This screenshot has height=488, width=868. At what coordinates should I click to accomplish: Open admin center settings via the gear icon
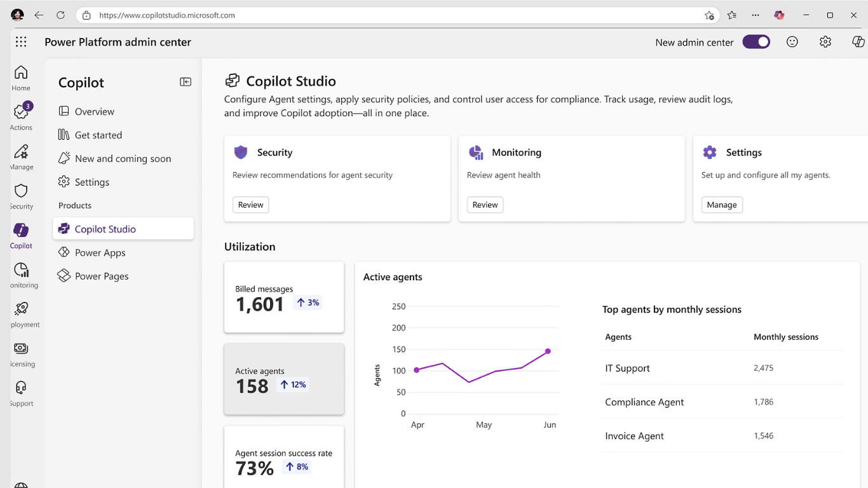pos(825,41)
